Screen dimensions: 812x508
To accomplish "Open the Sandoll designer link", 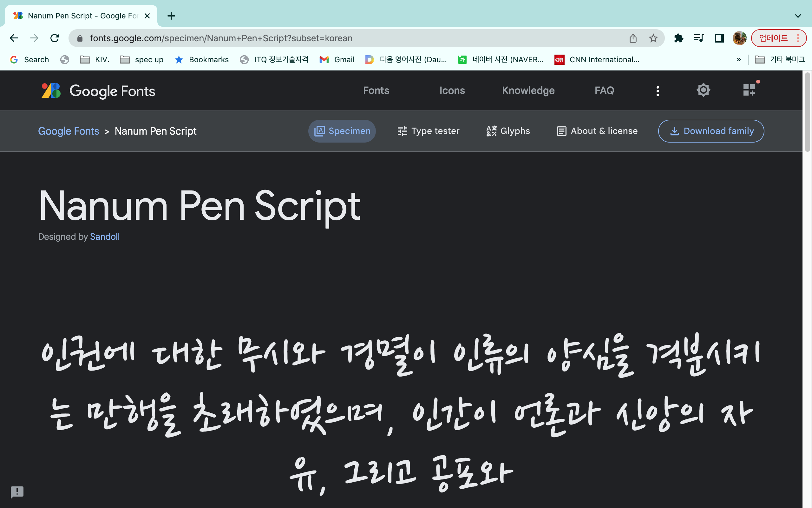I will [x=105, y=237].
